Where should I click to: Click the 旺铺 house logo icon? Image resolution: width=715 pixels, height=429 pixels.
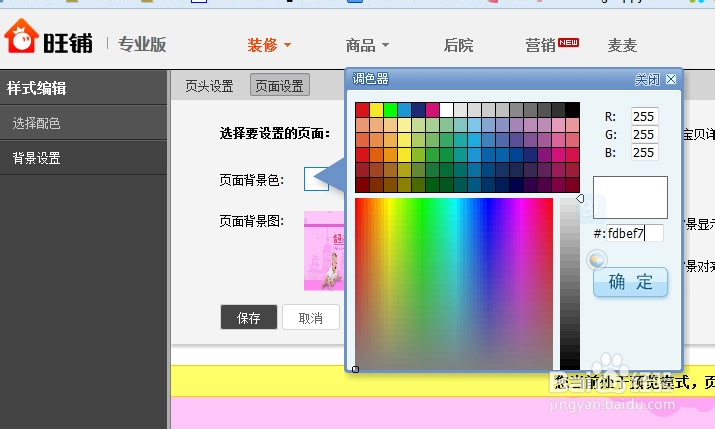click(21, 36)
